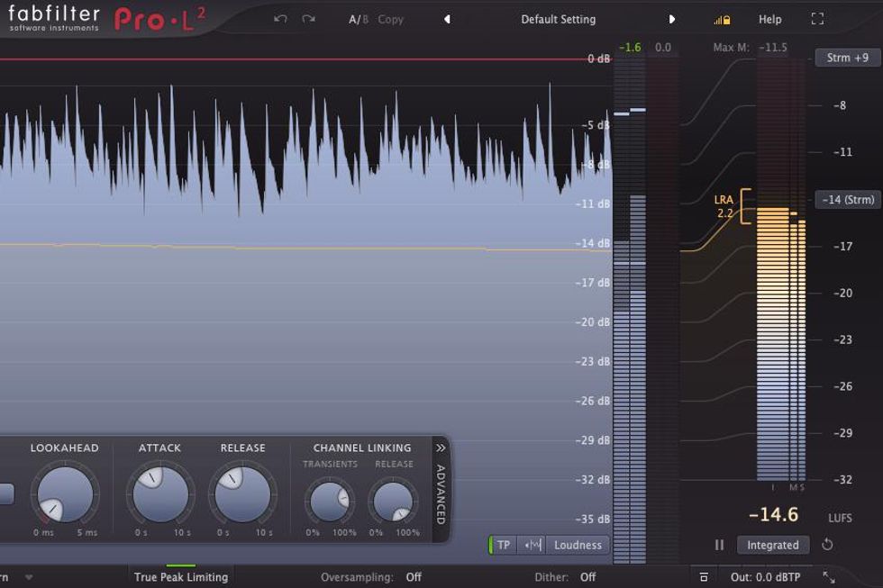This screenshot has height=588, width=883.
Task: Click the Copy A to B button
Action: tap(390, 19)
